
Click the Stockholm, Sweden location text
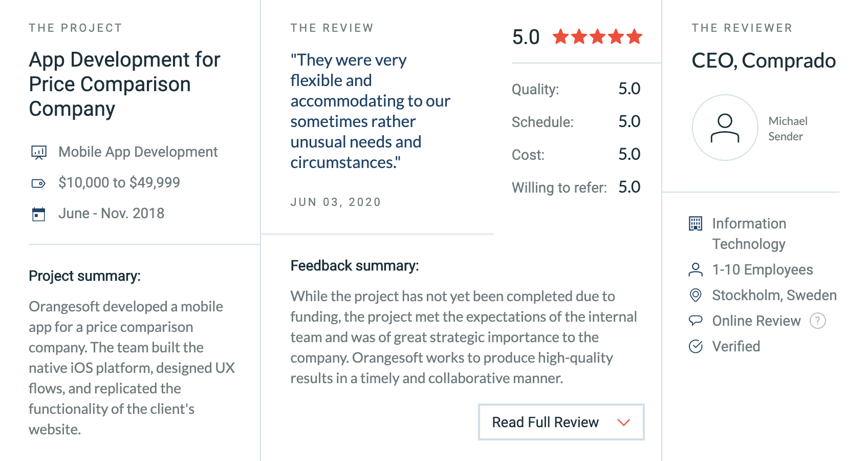(x=774, y=296)
